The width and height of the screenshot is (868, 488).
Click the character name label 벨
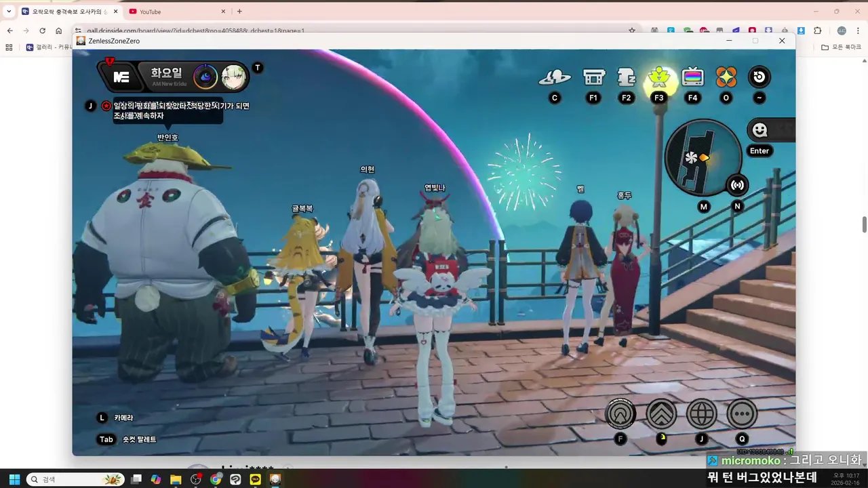580,189
